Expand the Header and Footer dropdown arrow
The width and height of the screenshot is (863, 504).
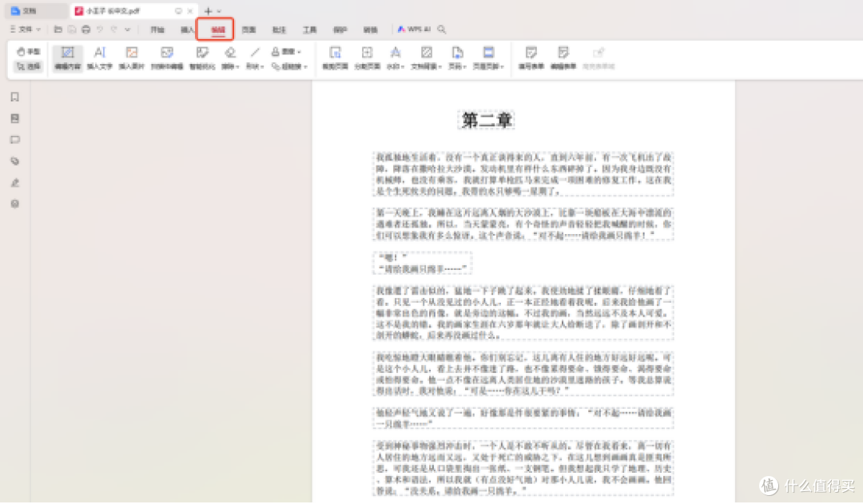point(503,66)
